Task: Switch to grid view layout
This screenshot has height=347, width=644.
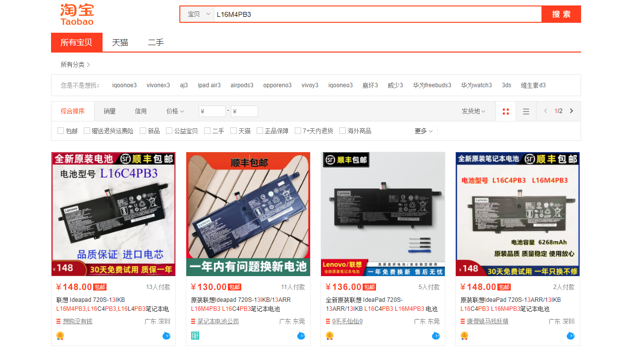Action: (x=506, y=111)
